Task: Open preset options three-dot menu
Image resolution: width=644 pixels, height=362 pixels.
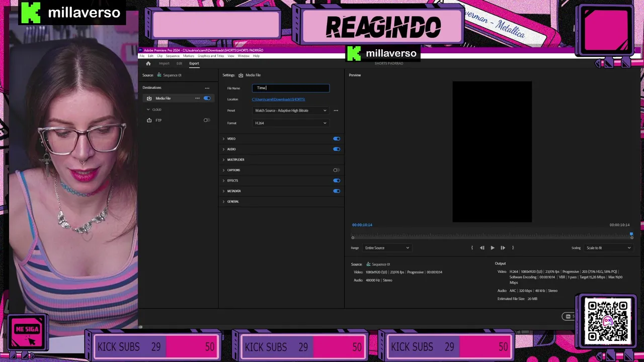Action: click(336, 111)
